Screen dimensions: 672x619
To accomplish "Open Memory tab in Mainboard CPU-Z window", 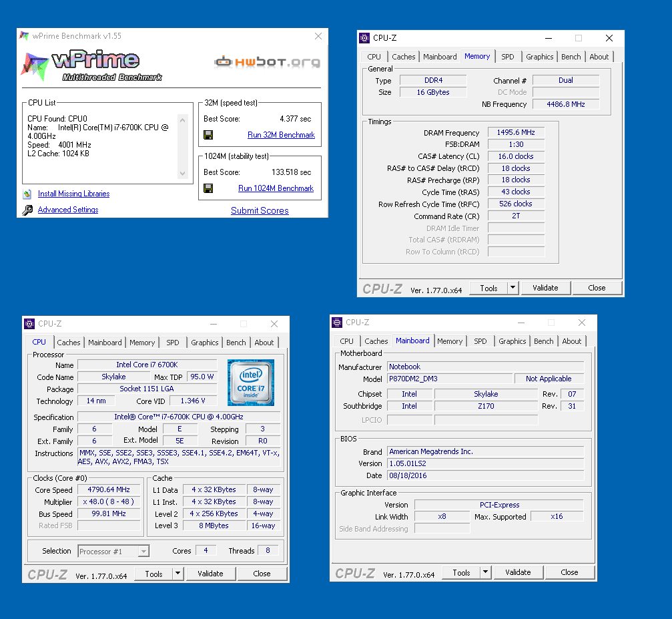I will [450, 341].
